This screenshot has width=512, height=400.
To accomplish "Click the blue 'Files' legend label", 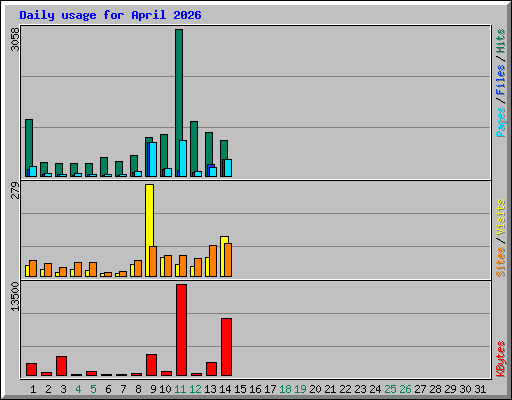I will 500,79.
